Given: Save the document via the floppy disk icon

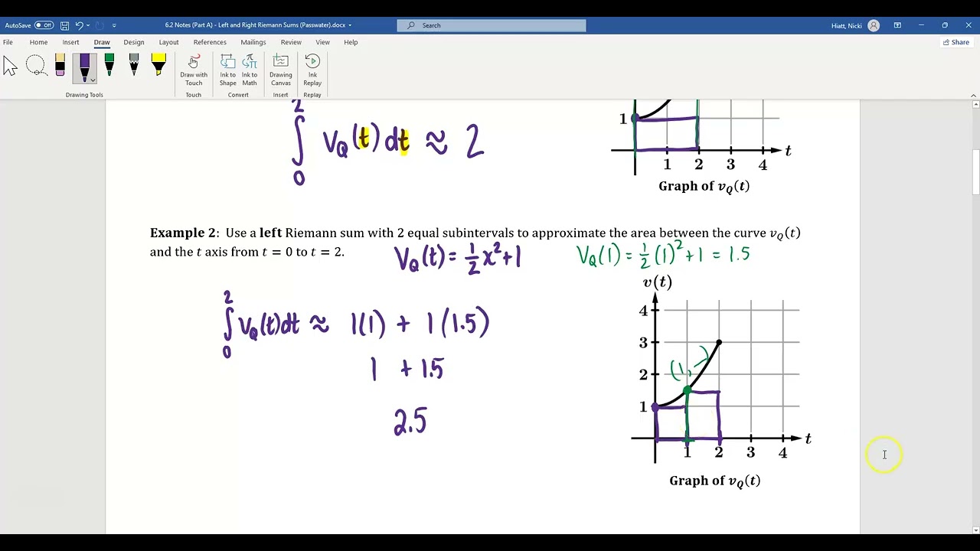Looking at the screenshot, I should pos(64,25).
